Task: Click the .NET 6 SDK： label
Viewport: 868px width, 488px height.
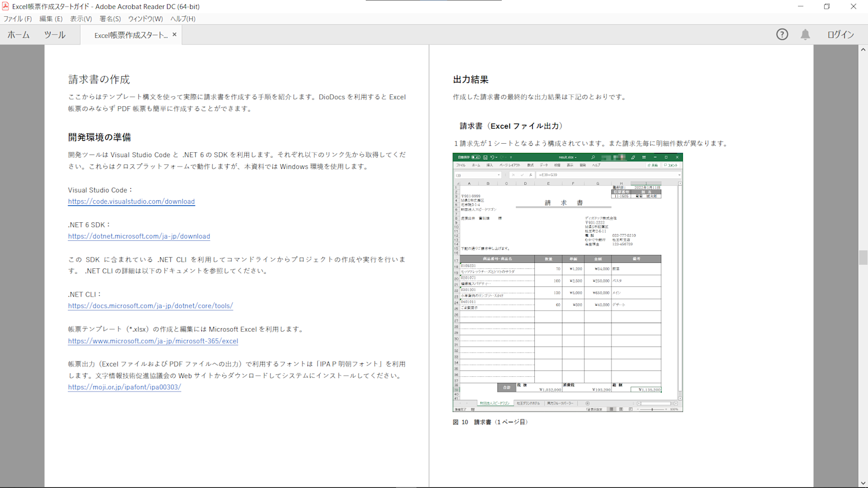Action: (x=90, y=224)
